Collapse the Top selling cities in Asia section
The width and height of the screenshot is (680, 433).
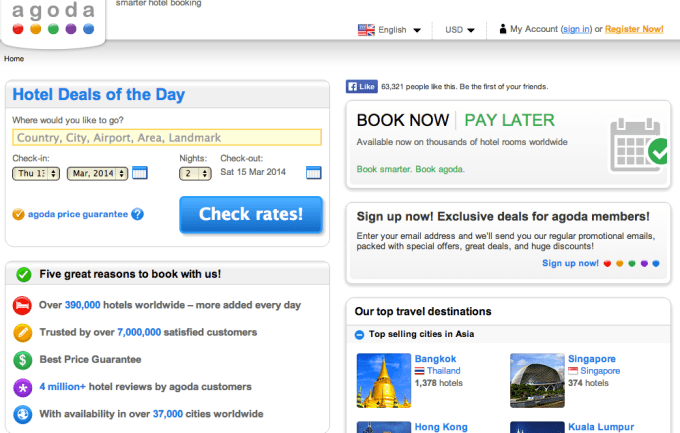point(360,335)
